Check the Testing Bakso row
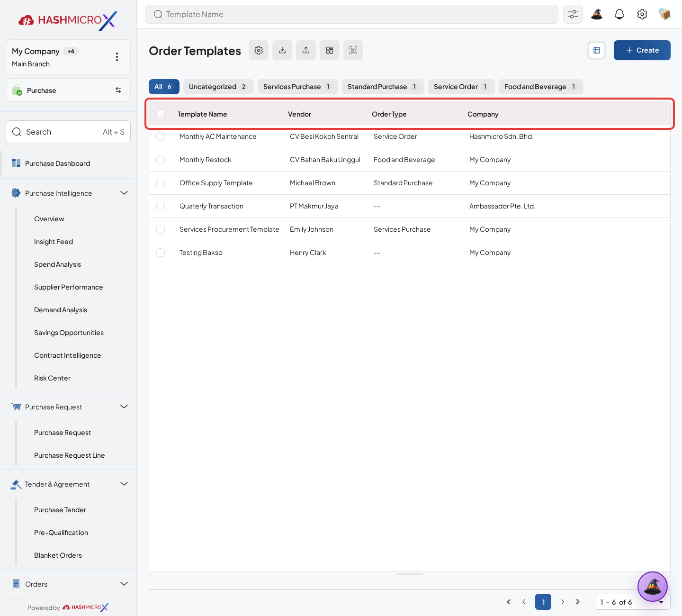This screenshot has width=682, height=616. pyautogui.click(x=161, y=253)
